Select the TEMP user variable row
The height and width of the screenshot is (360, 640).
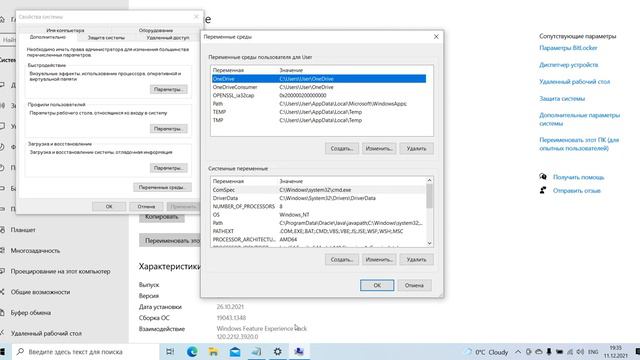point(319,112)
